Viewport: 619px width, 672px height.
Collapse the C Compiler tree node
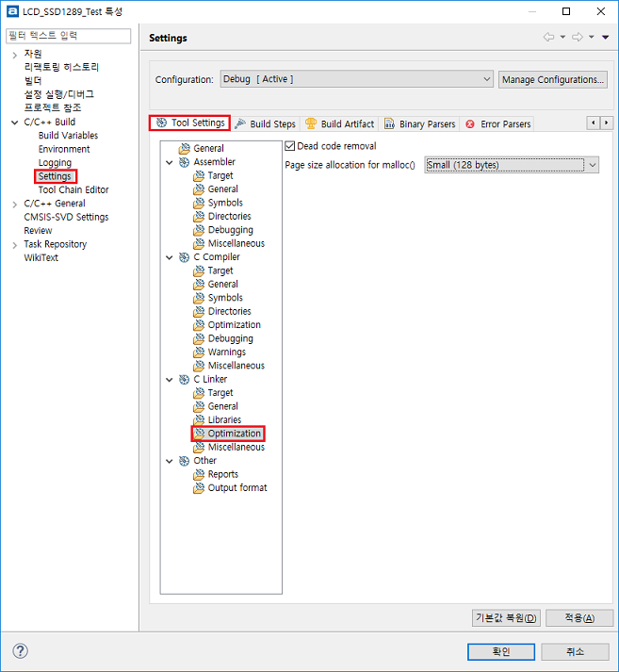(x=170, y=257)
